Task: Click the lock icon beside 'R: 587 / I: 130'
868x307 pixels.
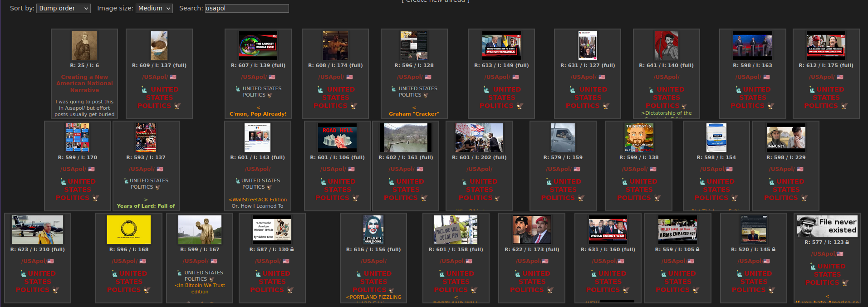Action: [x=292, y=249]
